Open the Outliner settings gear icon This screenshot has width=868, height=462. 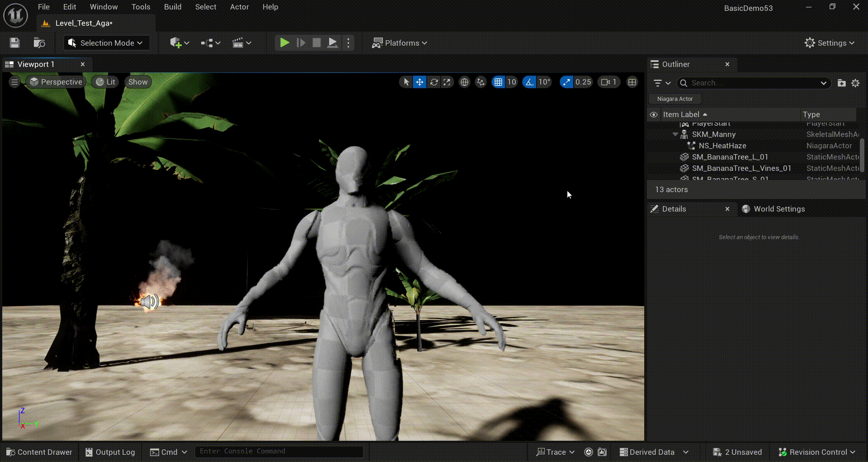tap(855, 83)
